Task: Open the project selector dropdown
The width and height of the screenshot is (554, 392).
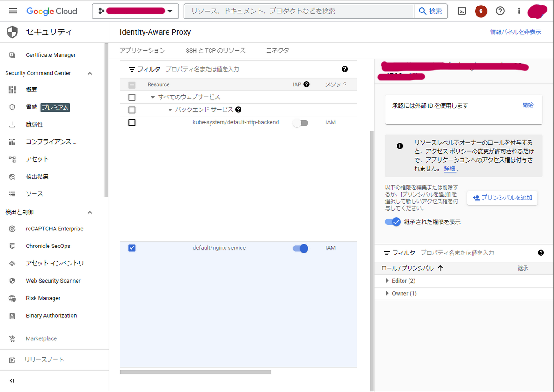Action: (x=135, y=11)
